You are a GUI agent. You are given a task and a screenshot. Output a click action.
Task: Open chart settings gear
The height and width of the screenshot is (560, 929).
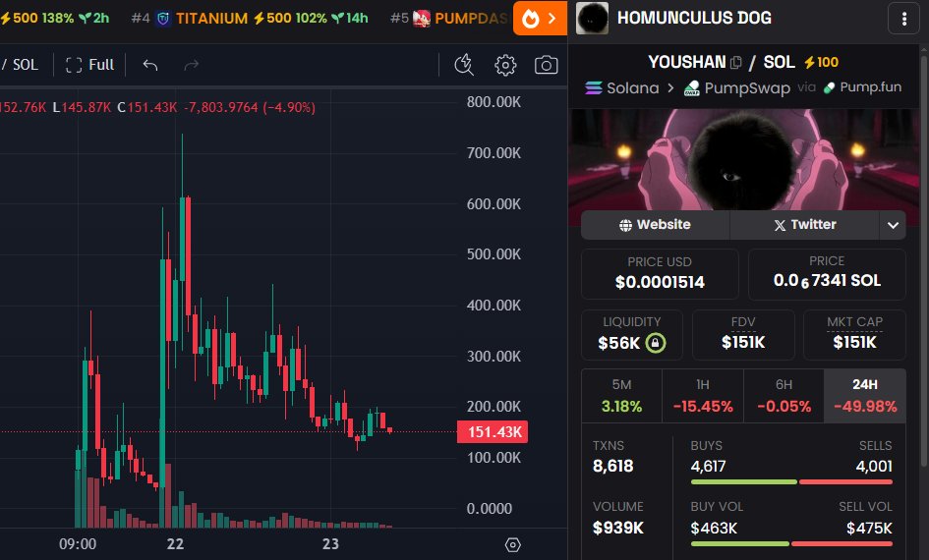click(x=505, y=65)
